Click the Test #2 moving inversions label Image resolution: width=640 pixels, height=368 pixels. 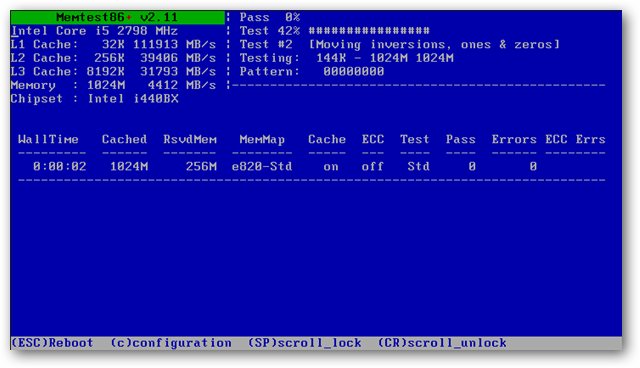pyautogui.click(x=400, y=44)
